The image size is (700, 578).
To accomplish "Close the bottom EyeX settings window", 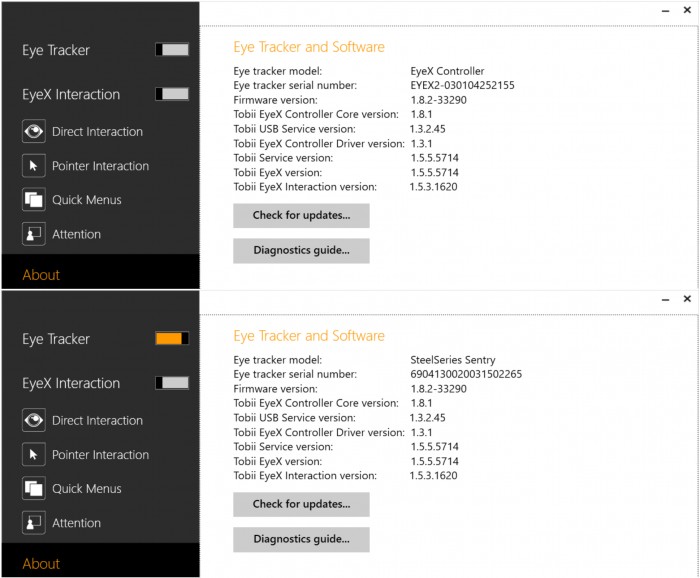I will [687, 299].
